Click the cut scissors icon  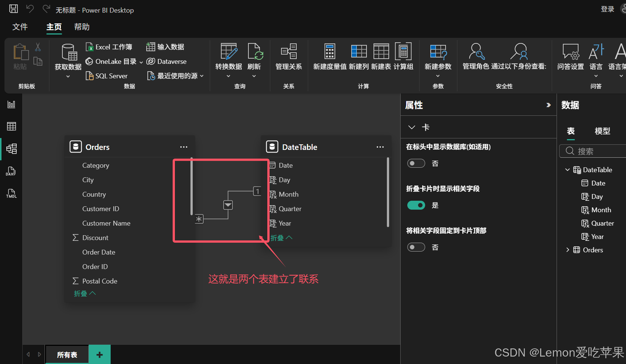pyautogui.click(x=38, y=47)
